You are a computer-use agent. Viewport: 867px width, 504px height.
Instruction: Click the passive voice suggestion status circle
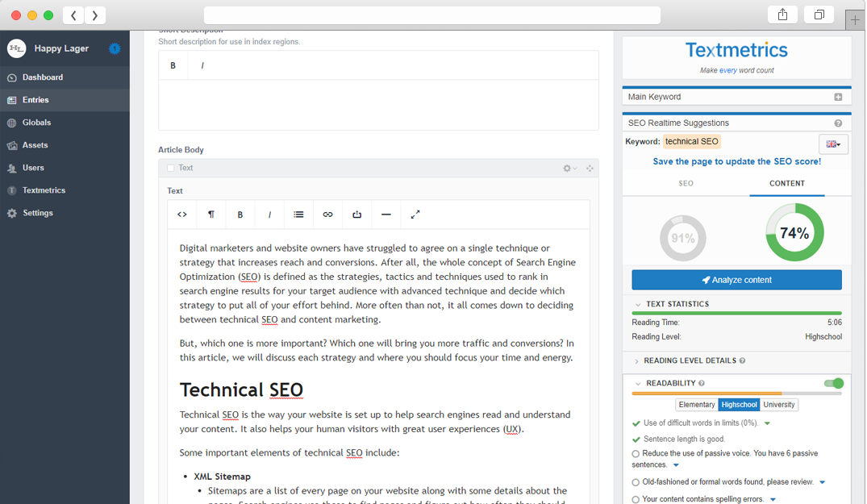tap(636, 454)
